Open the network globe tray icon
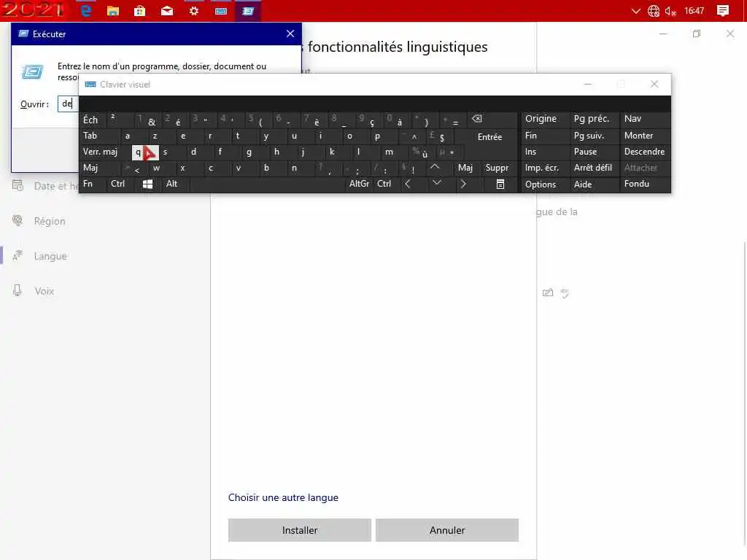747x560 pixels. coord(654,11)
